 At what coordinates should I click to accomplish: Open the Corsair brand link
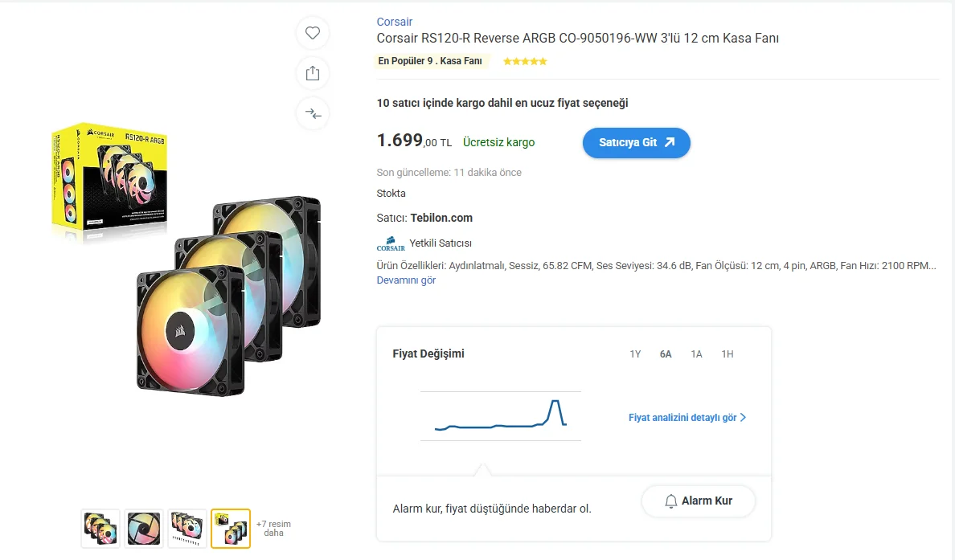click(394, 22)
